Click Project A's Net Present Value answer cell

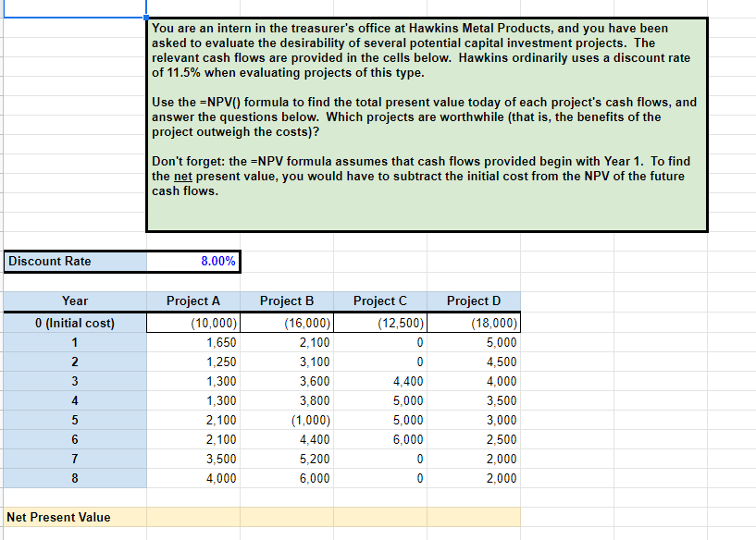point(192,517)
